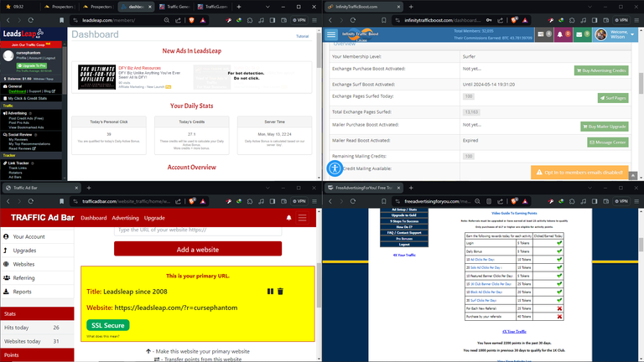Expand the tab search dropdown in LeadsLeap window
Image resolution: width=644 pixels, height=362 pixels.
coord(267,7)
